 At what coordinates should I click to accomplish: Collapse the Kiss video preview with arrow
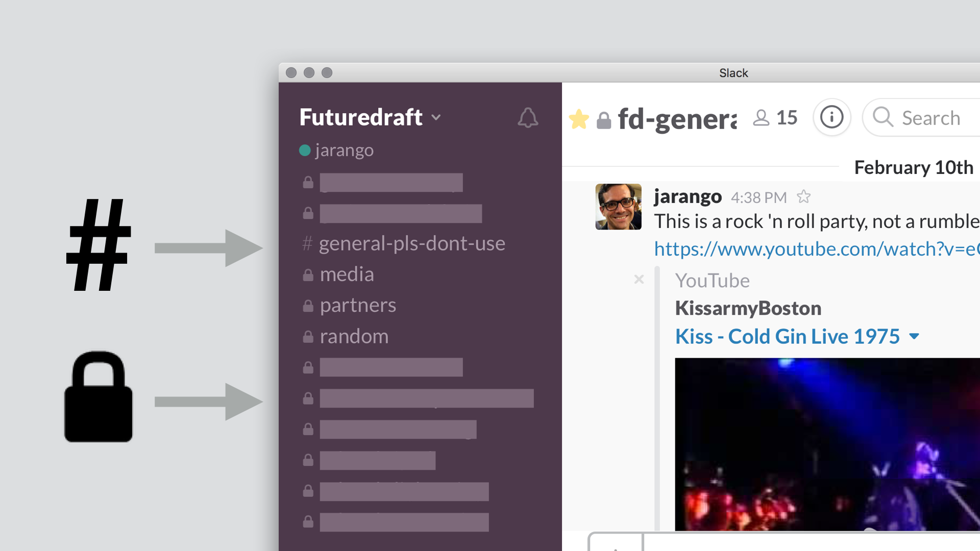(914, 336)
